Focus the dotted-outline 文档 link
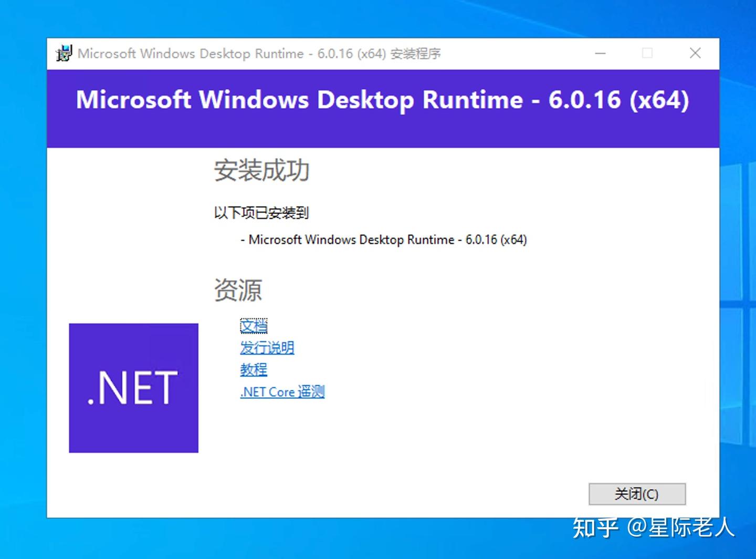756x559 pixels. click(x=254, y=326)
